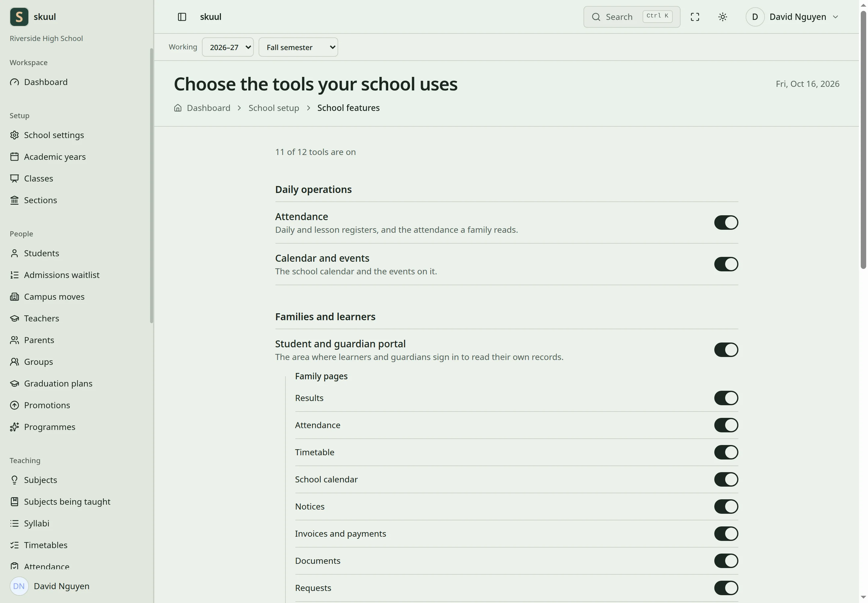Click the Syllabi list icon
The image size is (868, 603).
(14, 524)
